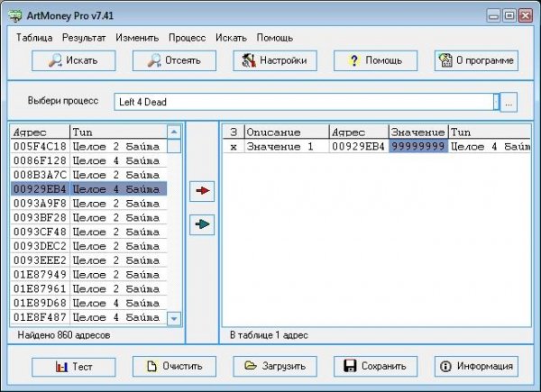Click address cell 00929EB4 in right table
This screenshot has width=541, height=392.
click(x=359, y=147)
